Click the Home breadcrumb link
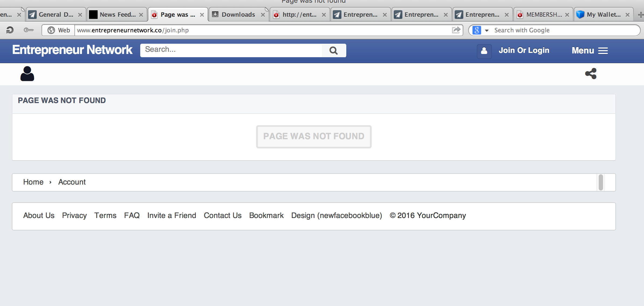 click(x=33, y=182)
